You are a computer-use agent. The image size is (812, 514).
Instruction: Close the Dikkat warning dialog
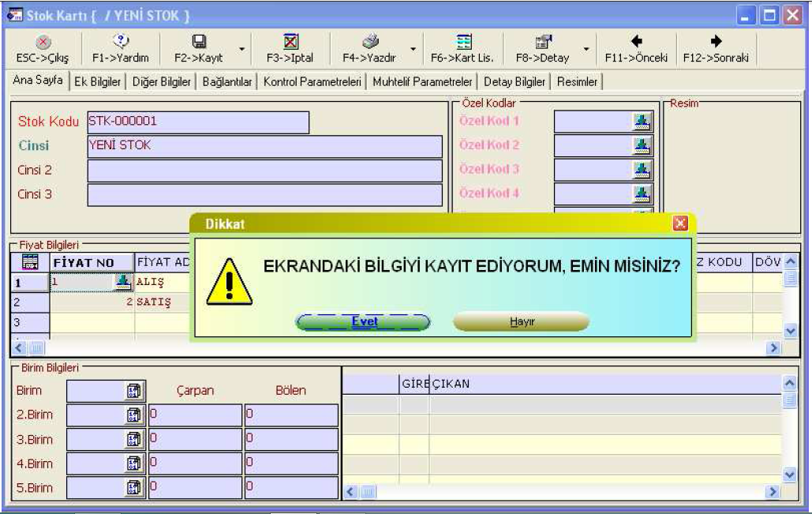point(679,224)
